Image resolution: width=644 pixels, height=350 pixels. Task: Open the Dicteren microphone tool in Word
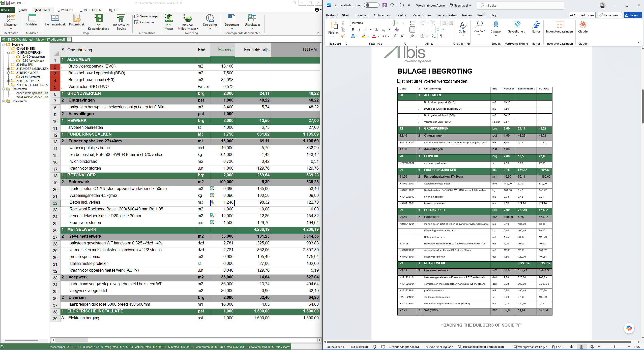coord(496,29)
